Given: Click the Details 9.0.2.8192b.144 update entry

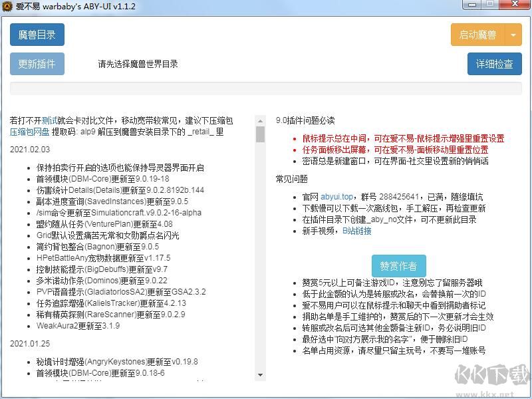Looking at the screenshot, I should click(120, 190).
